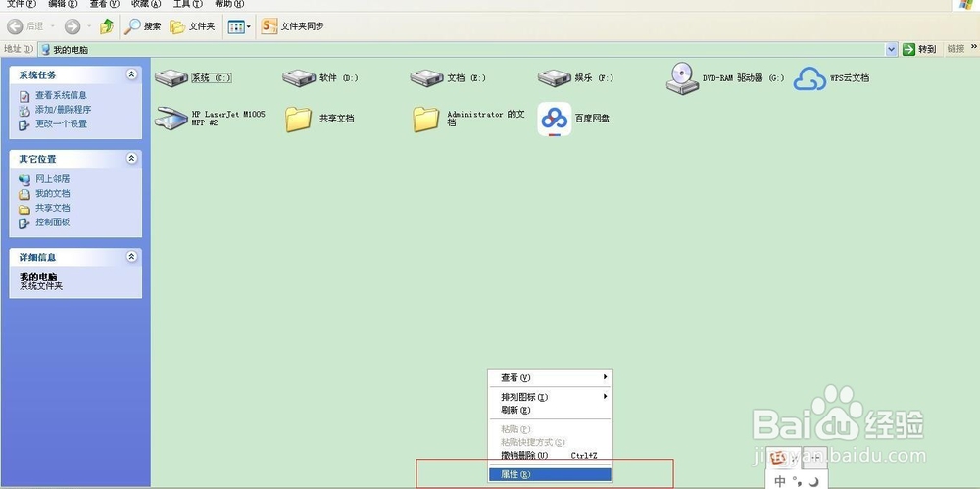This screenshot has width=980, height=489.
Task: Click the 搜索 magnifier toolbar button
Action: tap(142, 26)
